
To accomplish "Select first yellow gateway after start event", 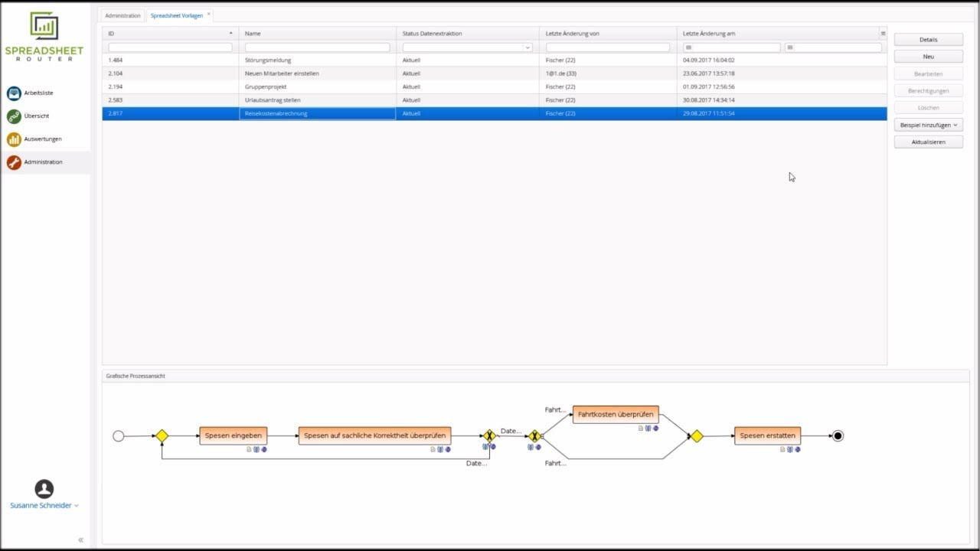I will coord(162,436).
